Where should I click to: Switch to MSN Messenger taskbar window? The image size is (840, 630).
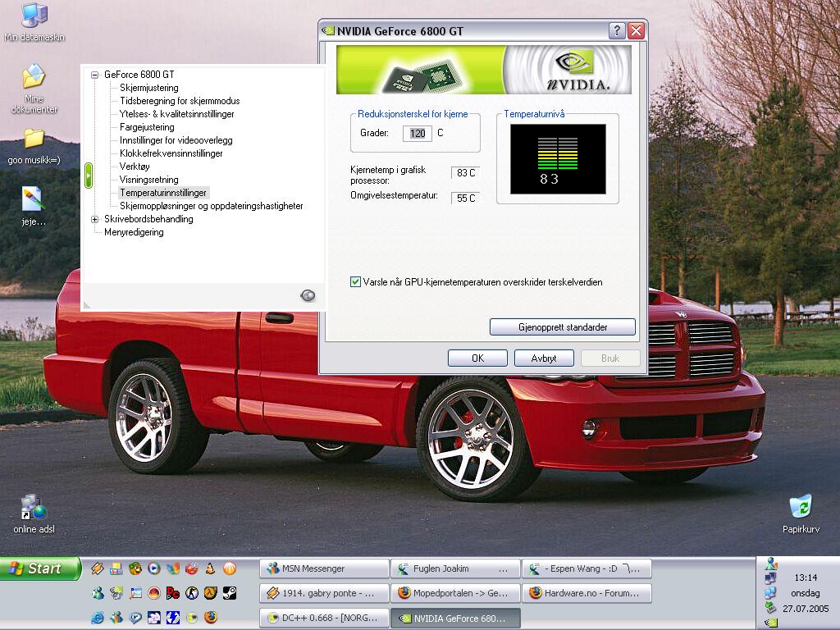[324, 568]
